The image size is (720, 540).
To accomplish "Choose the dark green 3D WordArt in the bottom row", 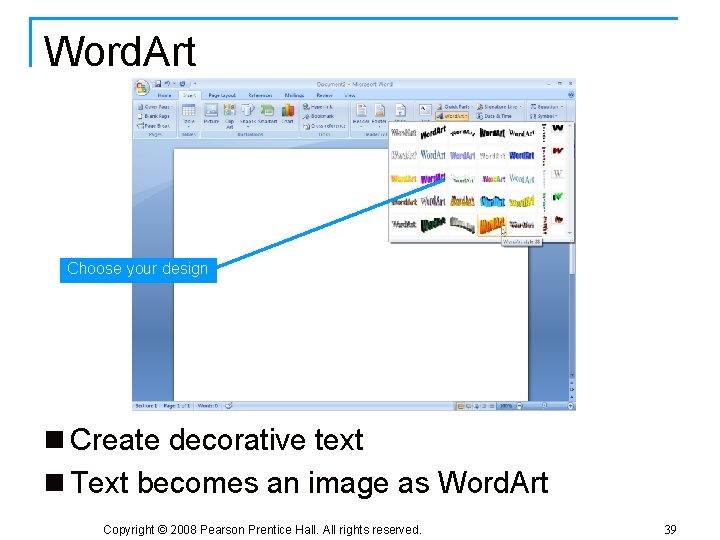I will pyautogui.click(x=433, y=225).
